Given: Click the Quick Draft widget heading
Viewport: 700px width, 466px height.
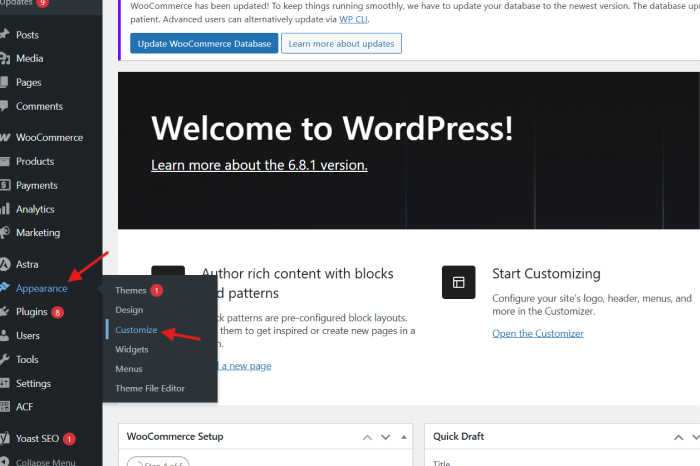Looking at the screenshot, I should click(458, 437).
